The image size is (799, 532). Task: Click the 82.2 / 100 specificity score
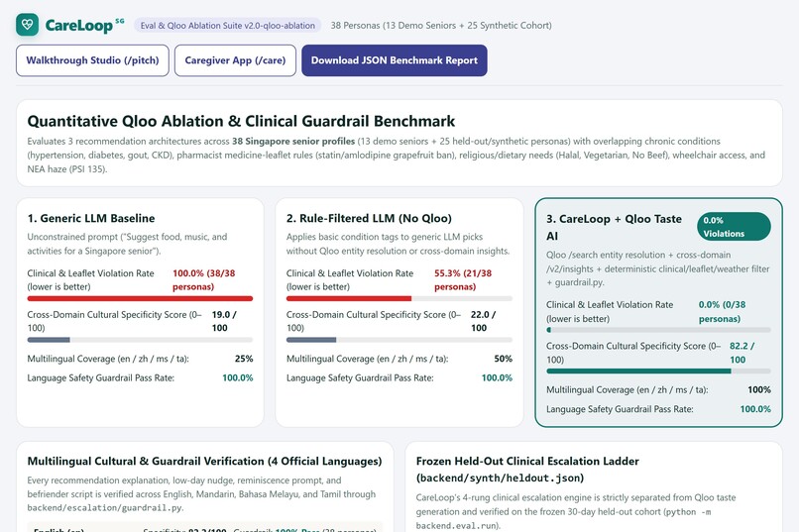click(x=742, y=353)
